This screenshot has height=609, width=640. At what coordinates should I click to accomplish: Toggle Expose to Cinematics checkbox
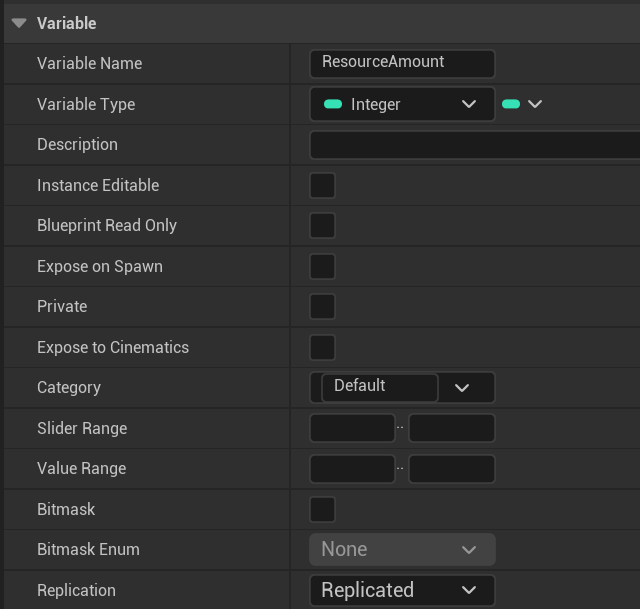(322, 347)
